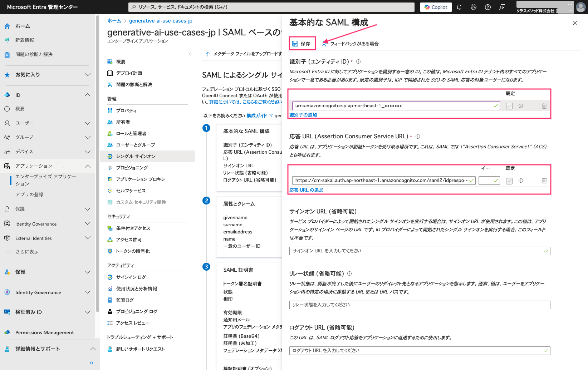Open 監査ログ menu item
Screen dimensions: 588x370
(x=125, y=300)
